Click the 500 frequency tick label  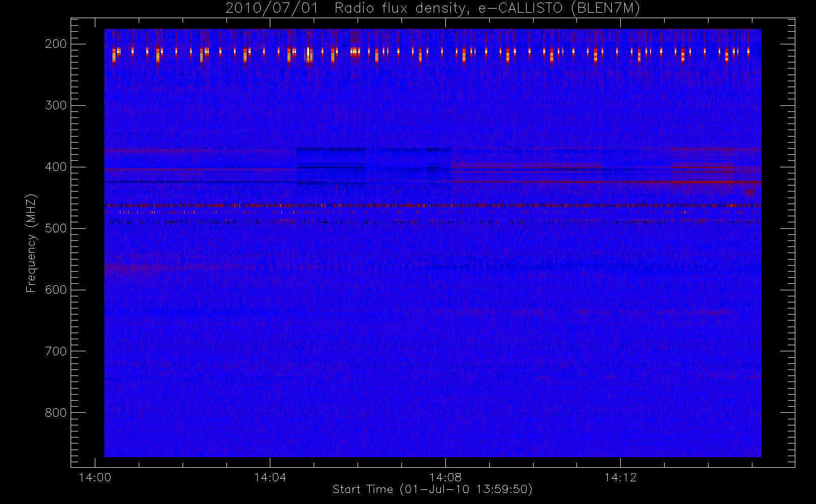[56, 228]
